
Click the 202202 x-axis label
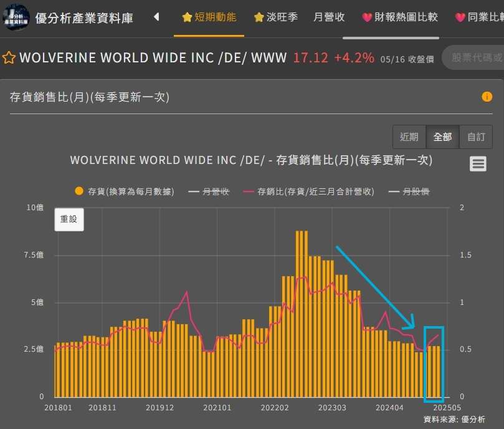[275, 408]
